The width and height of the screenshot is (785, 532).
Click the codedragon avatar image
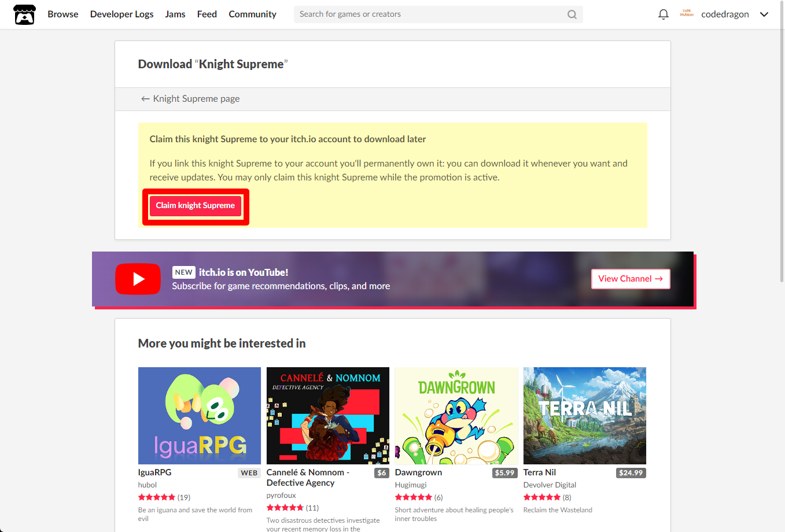687,14
